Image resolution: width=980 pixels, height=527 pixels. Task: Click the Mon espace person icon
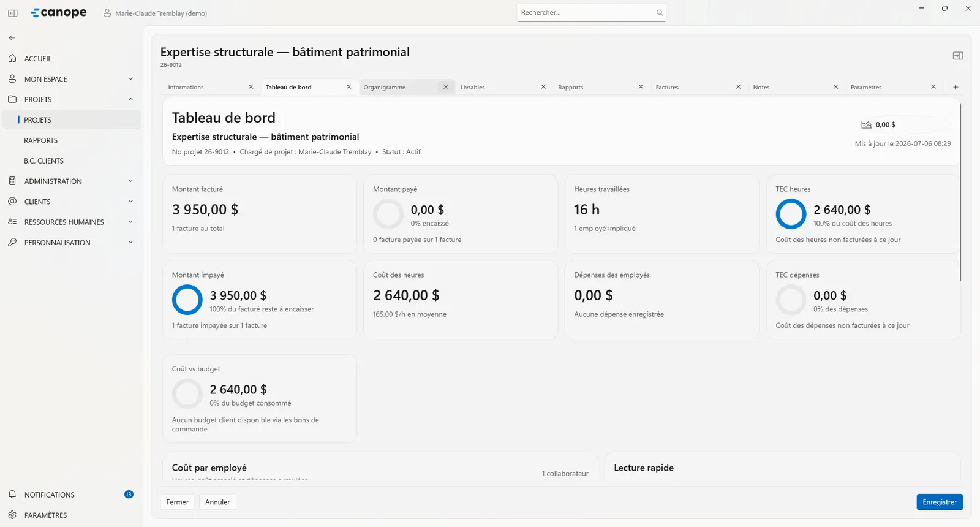click(12, 78)
